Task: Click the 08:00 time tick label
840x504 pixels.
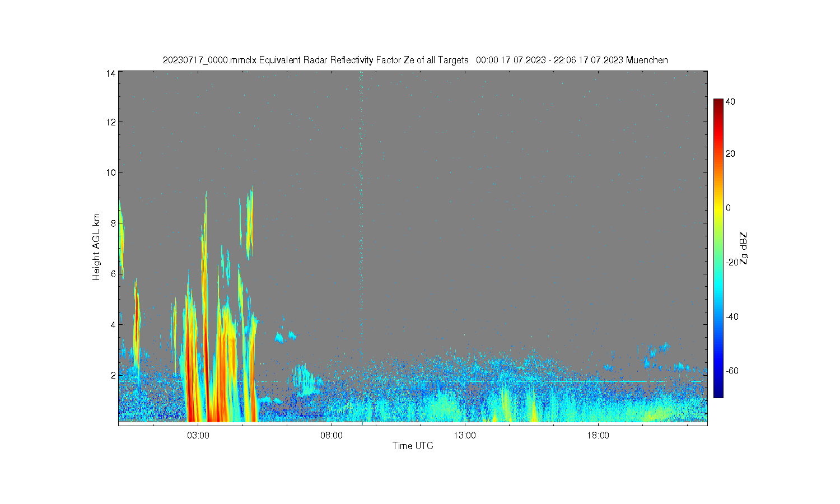Action: click(332, 435)
